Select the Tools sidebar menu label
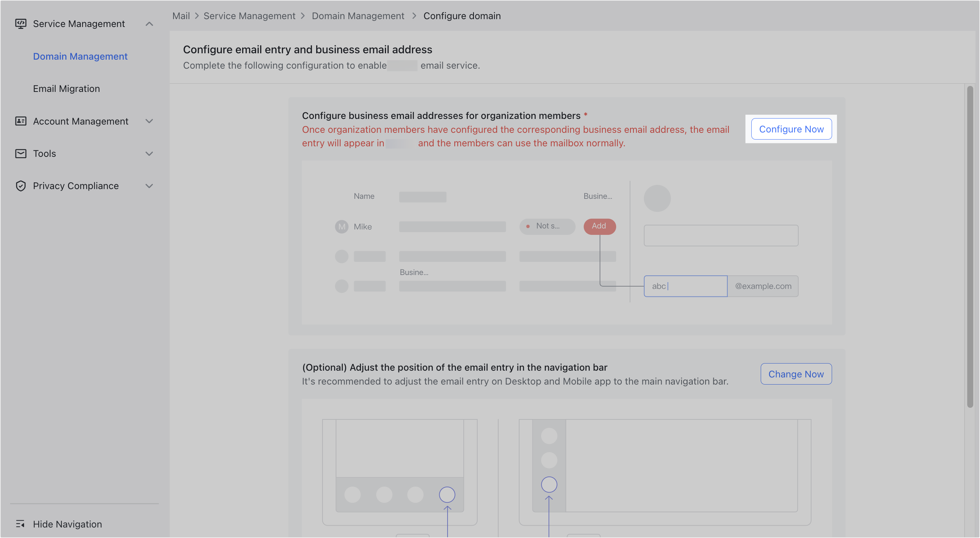 click(45, 153)
